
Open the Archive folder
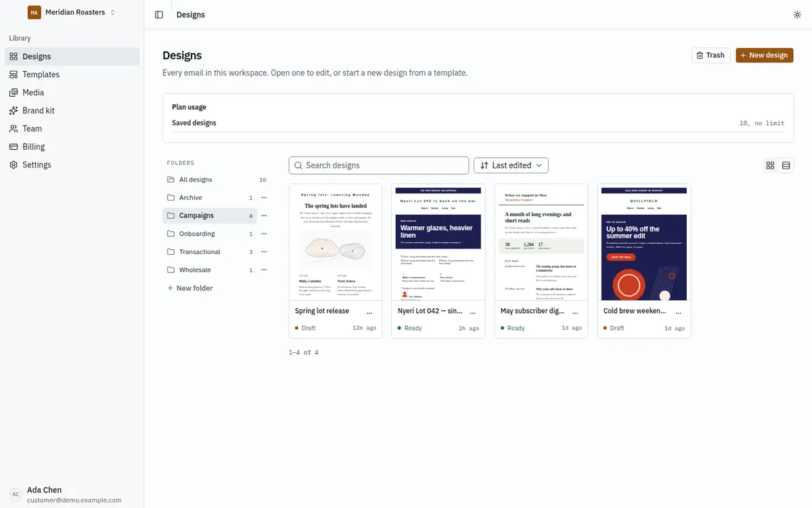click(x=210, y=198)
